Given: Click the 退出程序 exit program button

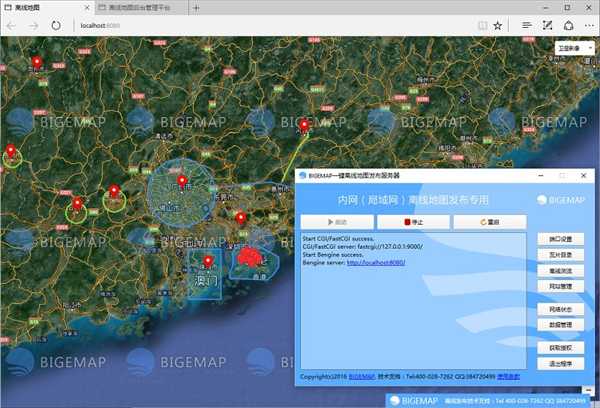Looking at the screenshot, I should point(561,363).
